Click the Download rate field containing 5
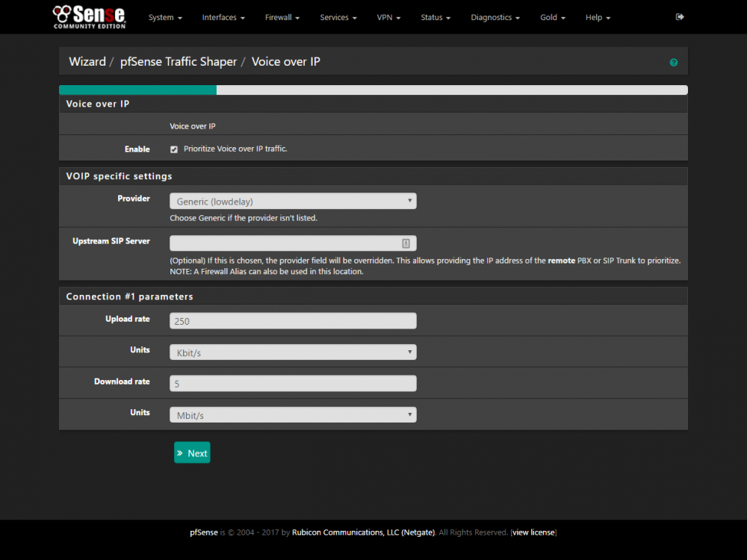Viewport: 747px width, 560px height. coord(293,383)
